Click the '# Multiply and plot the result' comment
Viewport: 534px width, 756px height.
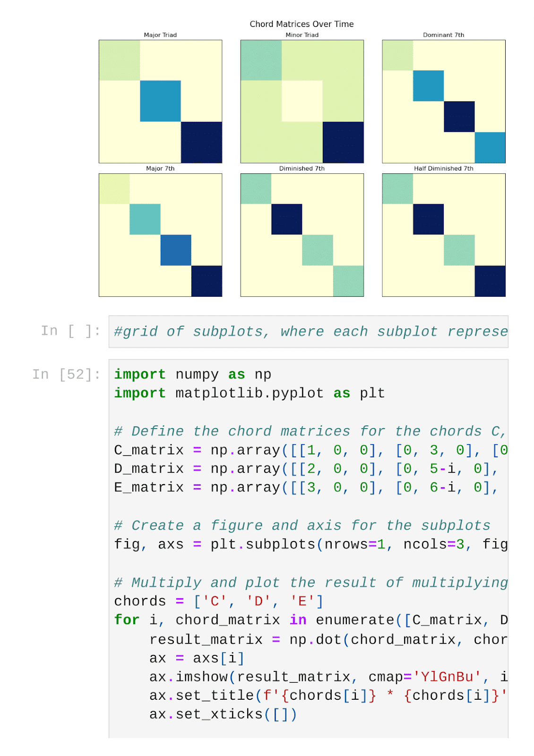311,583
